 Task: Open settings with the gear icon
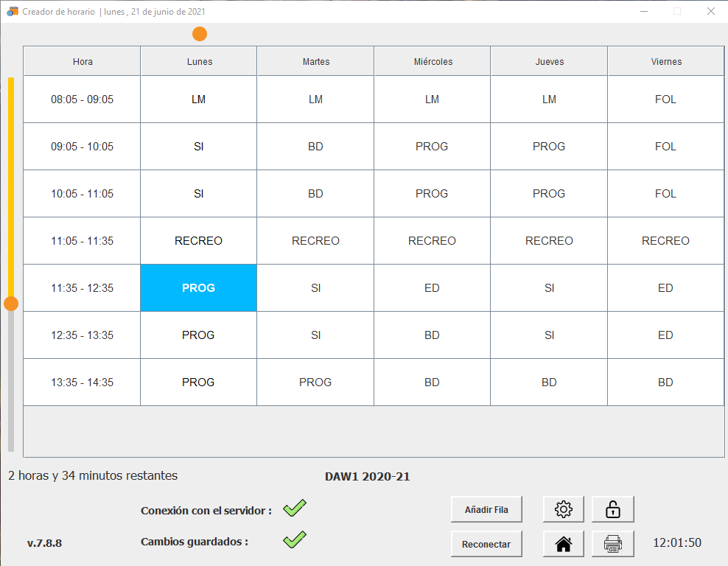pyautogui.click(x=564, y=509)
